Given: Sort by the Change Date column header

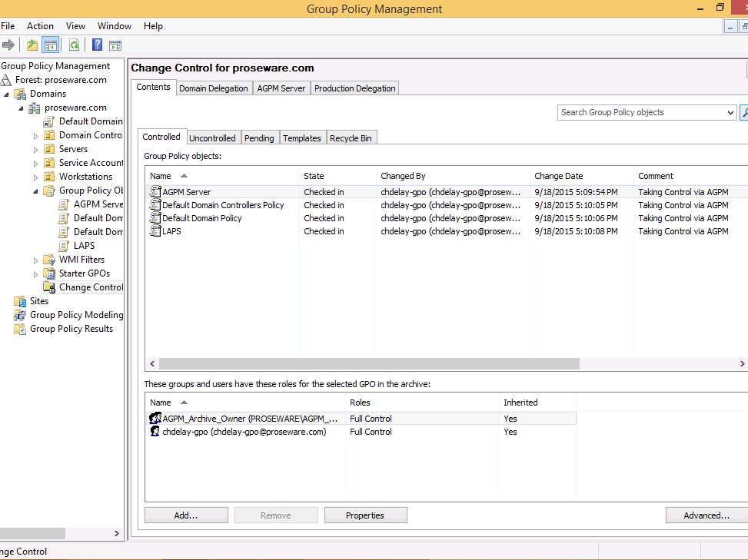Looking at the screenshot, I should 559,176.
